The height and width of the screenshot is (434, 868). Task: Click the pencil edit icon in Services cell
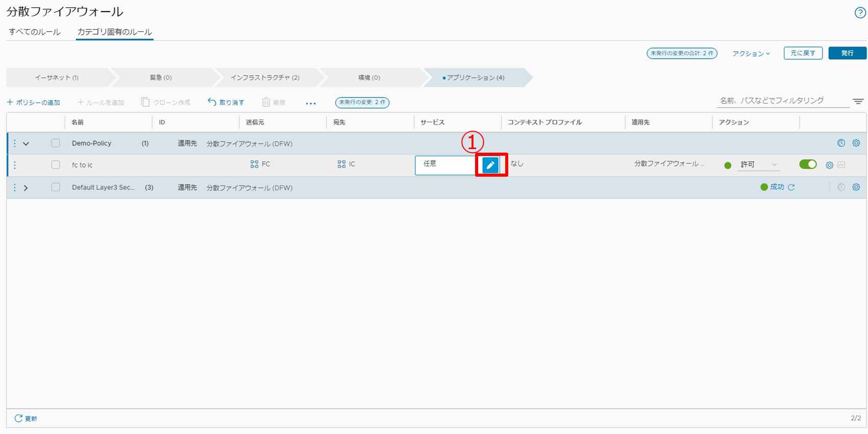coord(490,165)
